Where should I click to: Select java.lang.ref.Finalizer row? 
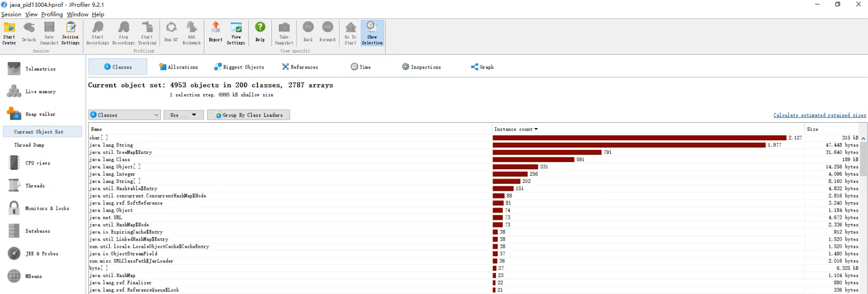coord(474,283)
